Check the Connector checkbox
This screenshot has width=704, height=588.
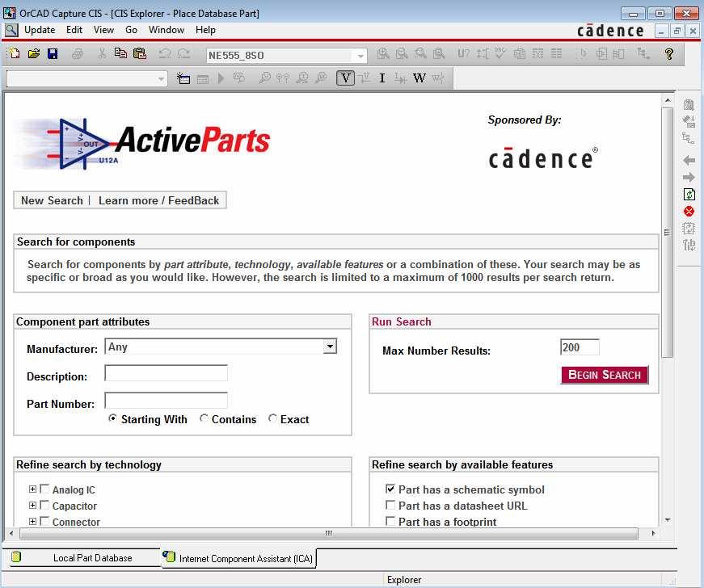coord(44,521)
